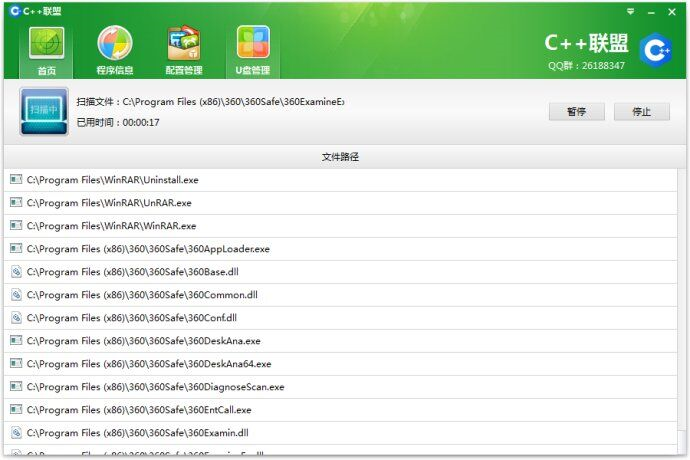Close the C++联盟 window
This screenshot has width=690, height=460.
coord(672,12)
